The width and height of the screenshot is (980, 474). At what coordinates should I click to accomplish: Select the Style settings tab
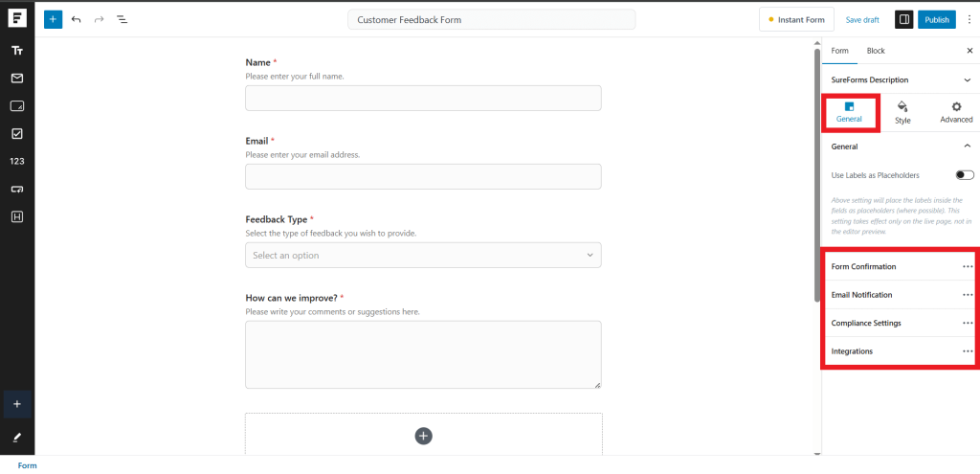(x=902, y=113)
